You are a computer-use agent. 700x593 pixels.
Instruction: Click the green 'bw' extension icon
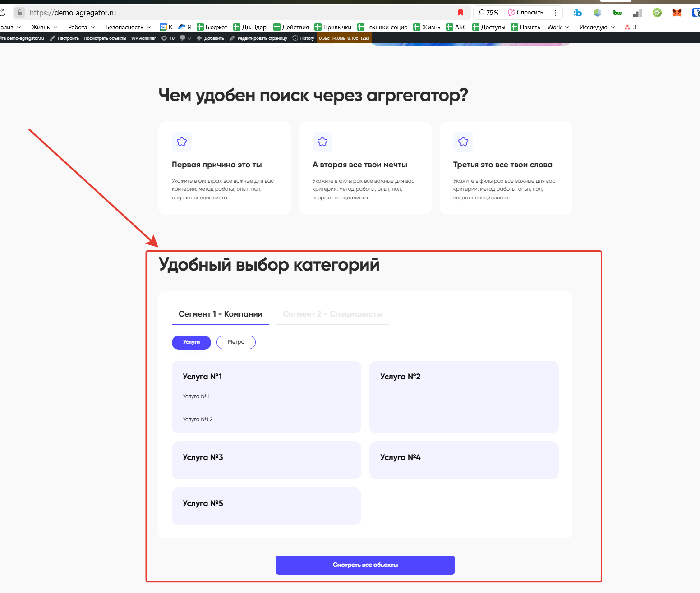617,13
